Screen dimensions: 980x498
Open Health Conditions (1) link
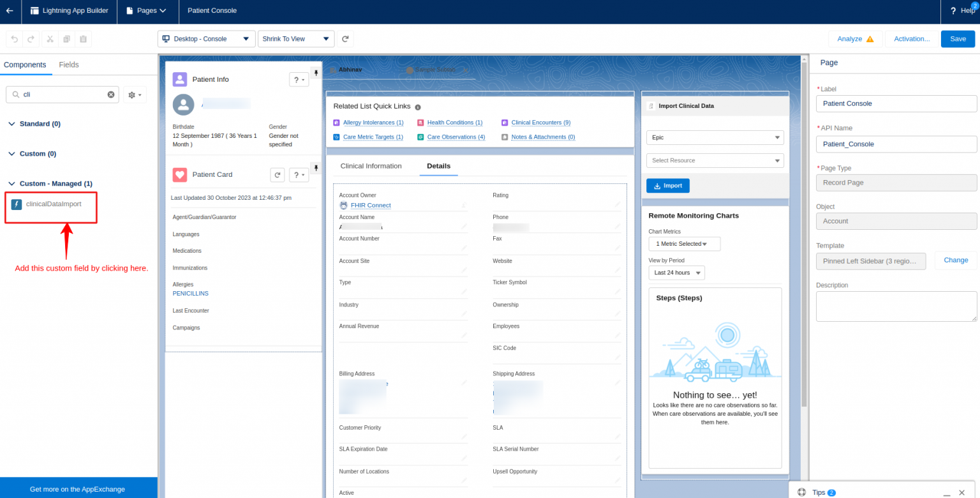coord(455,123)
